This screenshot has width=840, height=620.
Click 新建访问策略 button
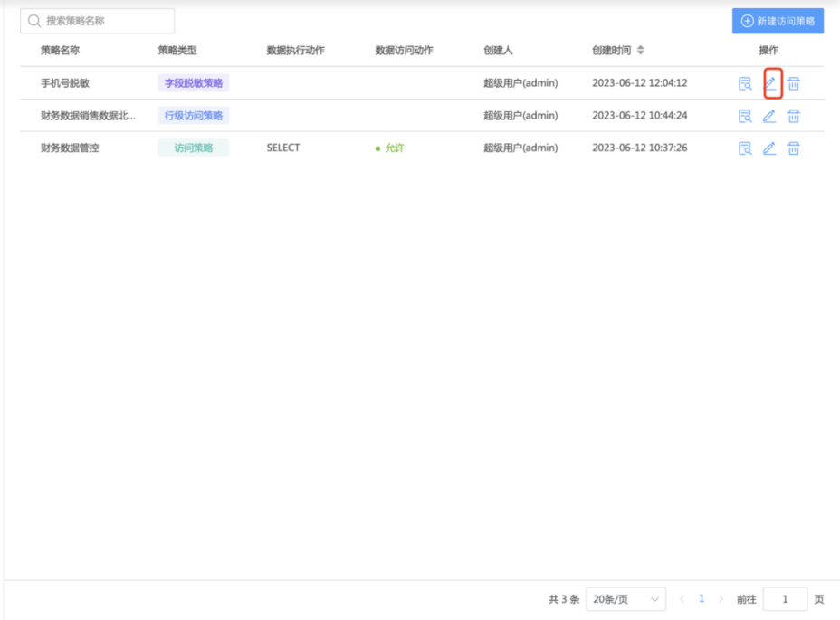pyautogui.click(x=778, y=21)
